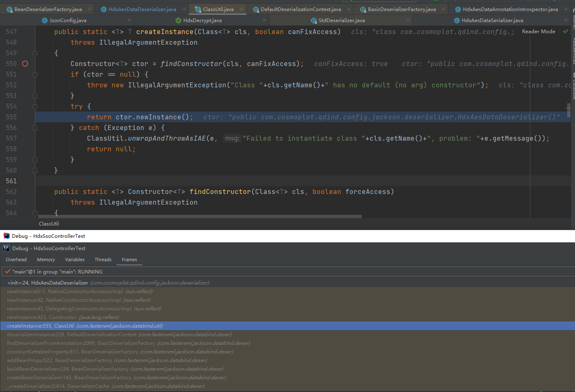Click the class icon on the HdxAesDataDeserializer.java tab
The height and width of the screenshot is (392, 575).
104,9
